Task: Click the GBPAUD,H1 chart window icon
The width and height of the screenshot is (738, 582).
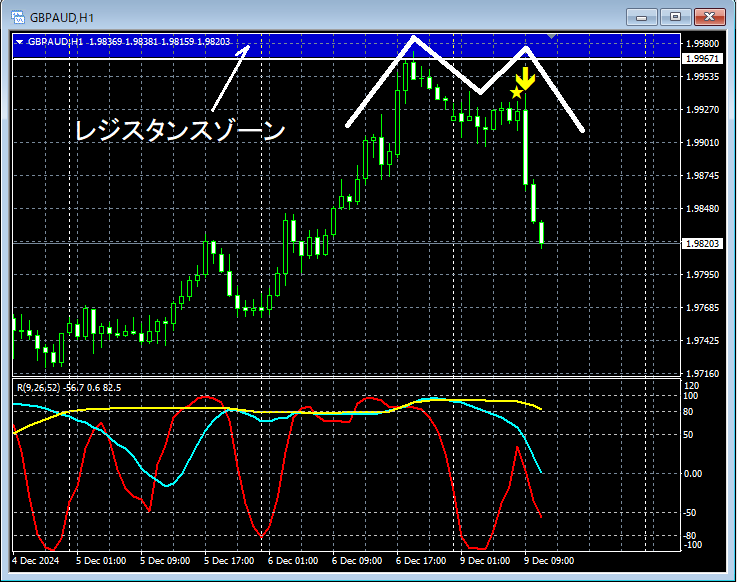Action: click(18, 17)
